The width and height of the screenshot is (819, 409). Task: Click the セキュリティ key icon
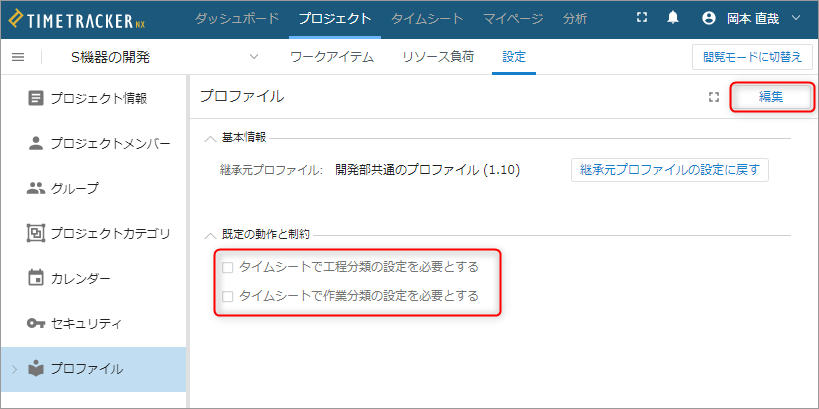tap(36, 324)
